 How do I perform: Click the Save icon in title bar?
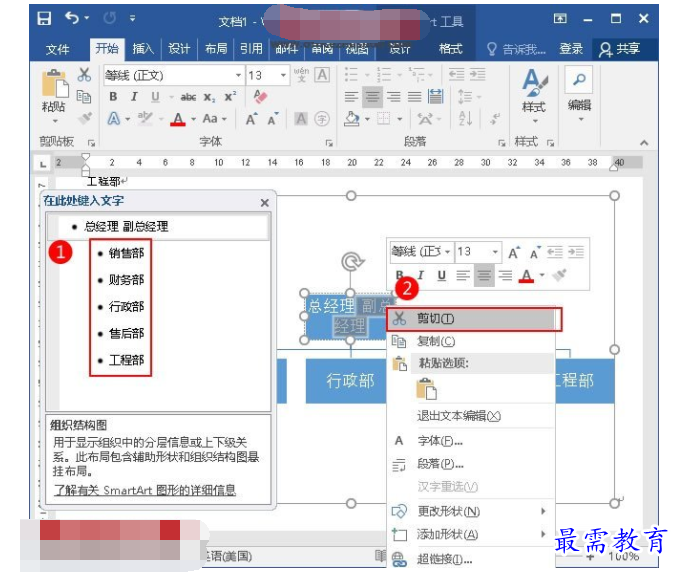click(44, 19)
